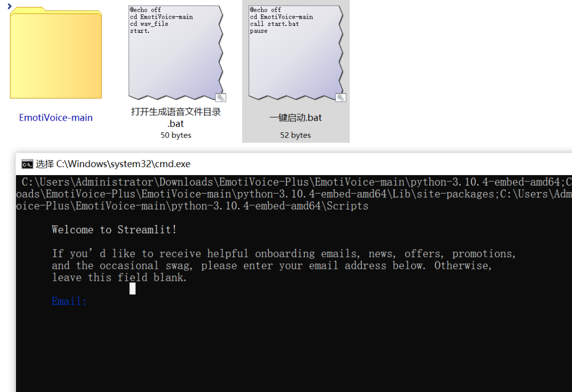The height and width of the screenshot is (392, 572).
Task: Click the Email prompt in the console
Action: click(69, 302)
